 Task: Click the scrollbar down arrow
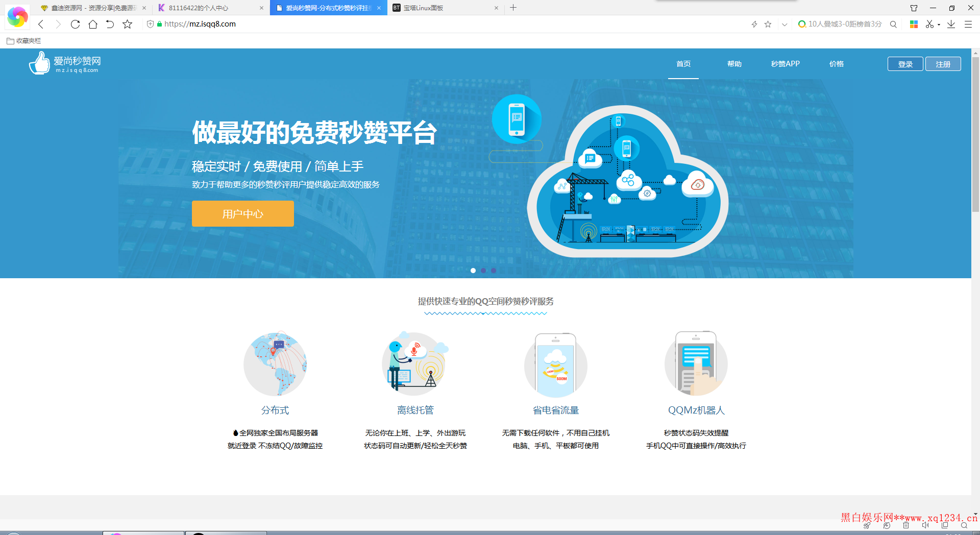pyautogui.click(x=975, y=514)
